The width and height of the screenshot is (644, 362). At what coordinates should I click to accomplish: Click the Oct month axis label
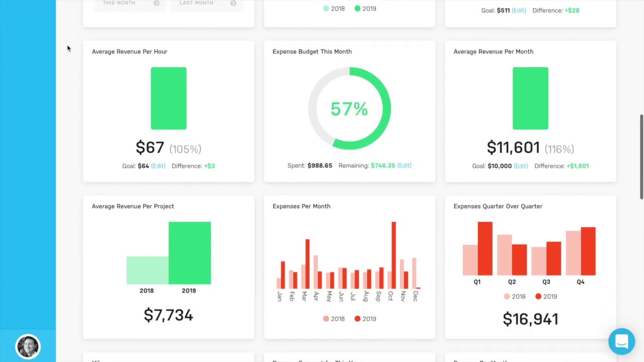click(x=390, y=296)
